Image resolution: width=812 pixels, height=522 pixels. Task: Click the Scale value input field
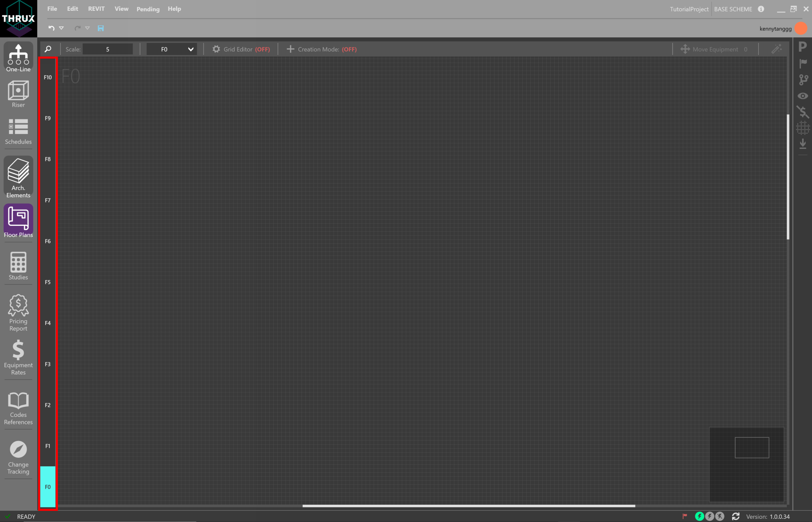pos(107,49)
